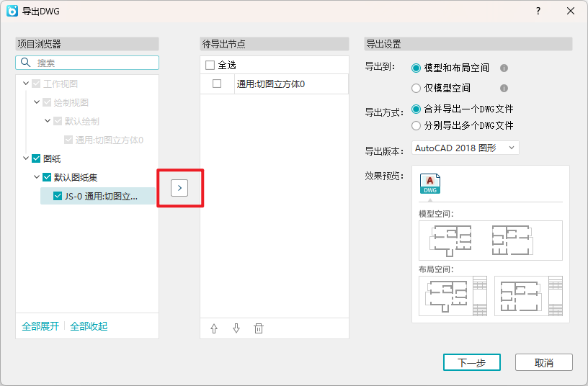The width and height of the screenshot is (588, 386).
Task: Collapse the 默认绘制 tree node
Action: pos(48,121)
